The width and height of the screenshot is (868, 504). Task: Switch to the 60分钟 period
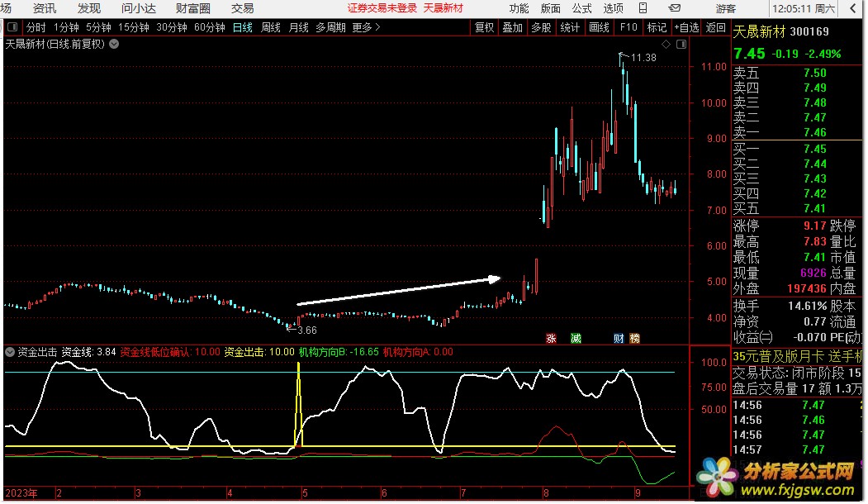point(210,27)
